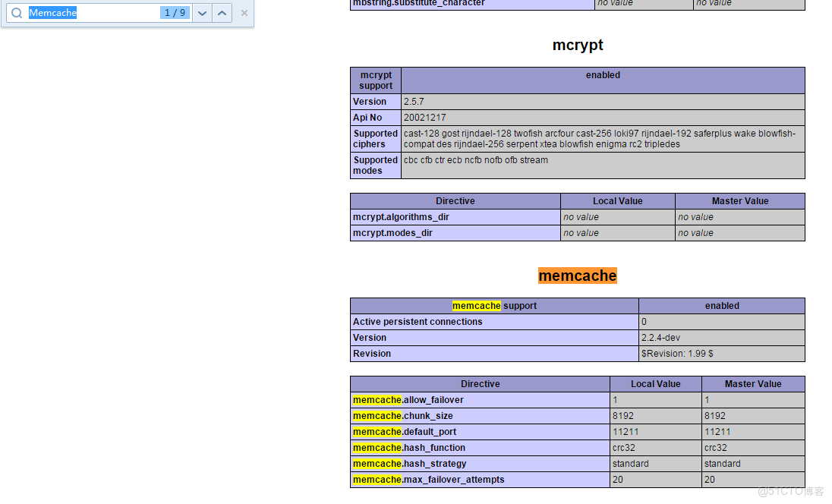Click the 'memcache.default_port' directive row

click(407, 431)
